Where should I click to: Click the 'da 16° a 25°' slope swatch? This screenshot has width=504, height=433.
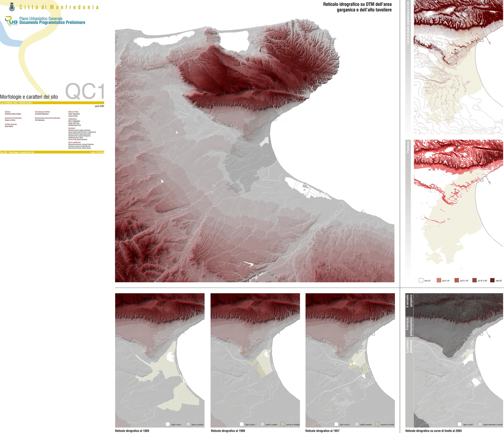coord(474,280)
